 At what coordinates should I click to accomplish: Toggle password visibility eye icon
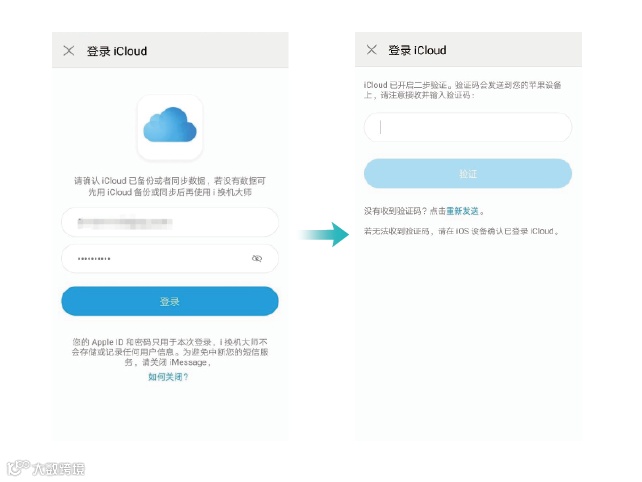coord(257,258)
